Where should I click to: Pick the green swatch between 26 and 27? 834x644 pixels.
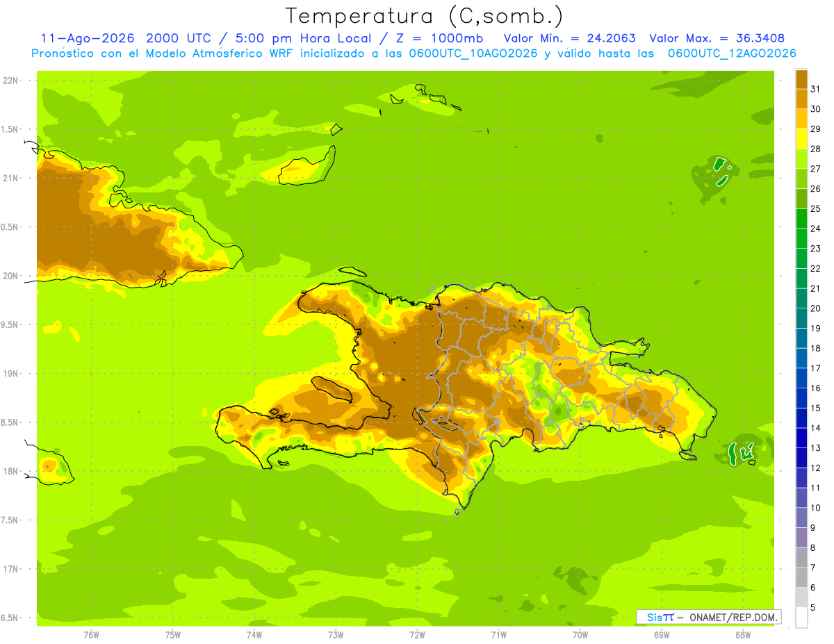(x=801, y=179)
